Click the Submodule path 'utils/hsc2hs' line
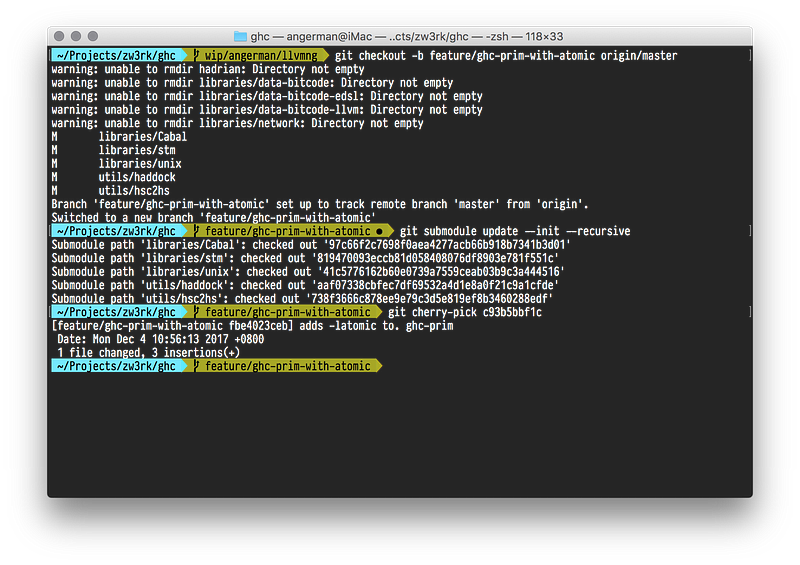The height and width of the screenshot is (565, 800). point(302,299)
